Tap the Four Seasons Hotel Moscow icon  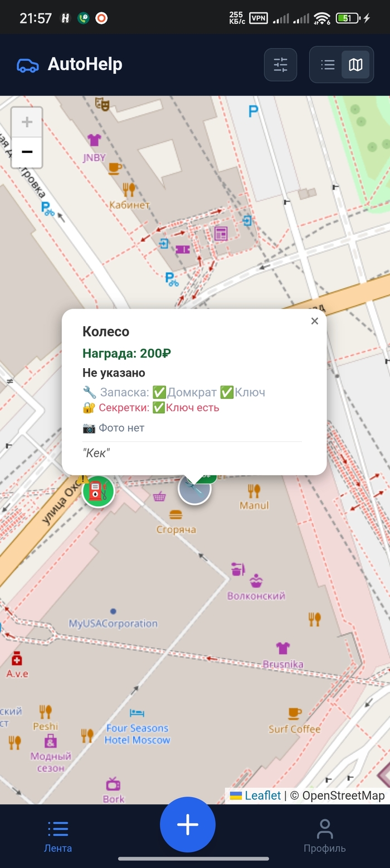pyautogui.click(x=137, y=713)
